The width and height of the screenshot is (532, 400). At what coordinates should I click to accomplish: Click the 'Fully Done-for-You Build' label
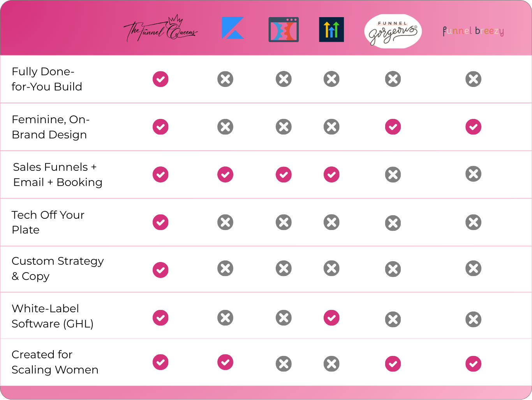tap(47, 79)
